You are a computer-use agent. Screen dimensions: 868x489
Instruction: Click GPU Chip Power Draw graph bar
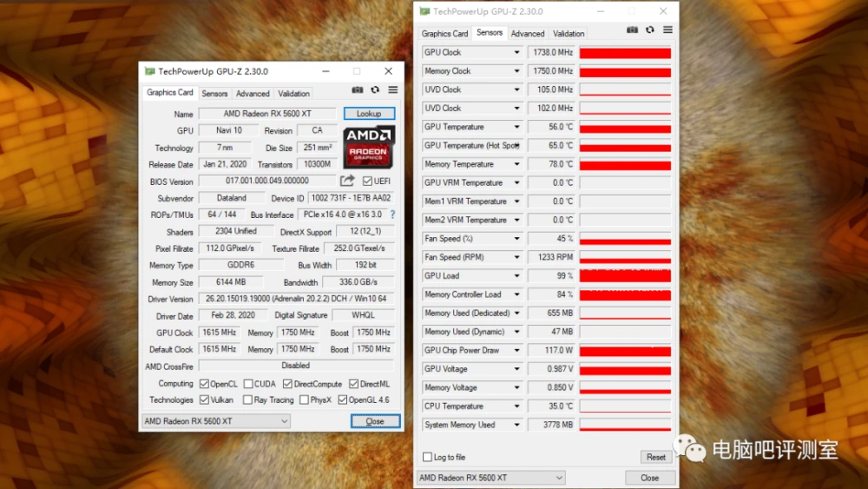625,351
